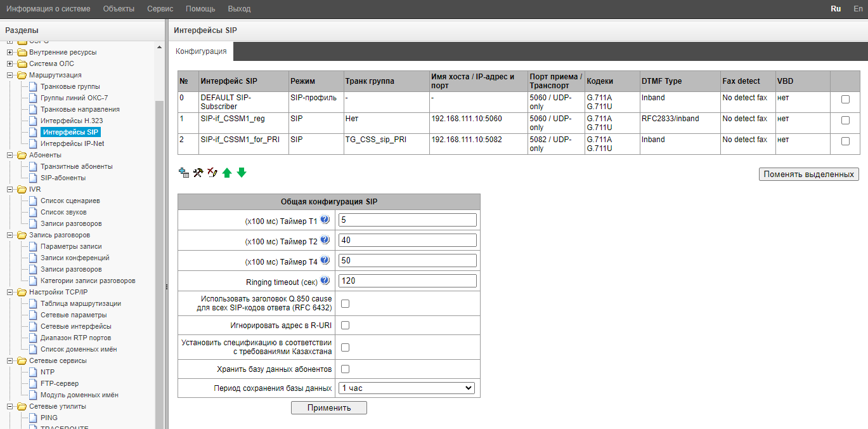
Task: Click the folder icon beside Внутренние ресурсы
Action: click(x=22, y=52)
